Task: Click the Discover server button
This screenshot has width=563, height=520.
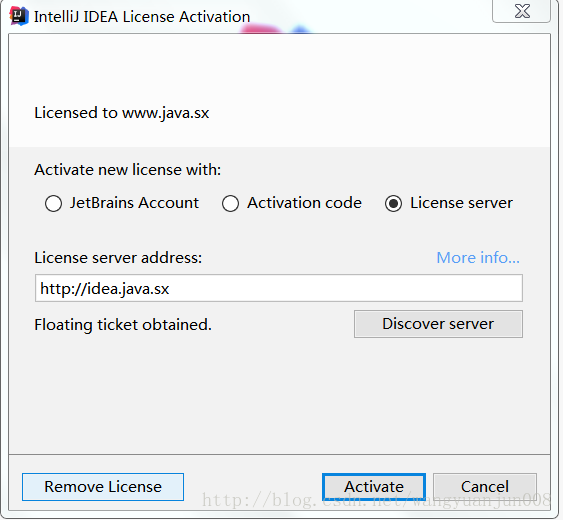Action: point(438,324)
